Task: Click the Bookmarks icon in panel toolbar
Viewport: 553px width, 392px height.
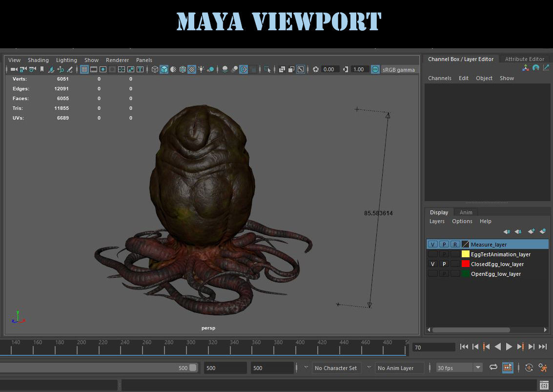Action: (x=42, y=69)
